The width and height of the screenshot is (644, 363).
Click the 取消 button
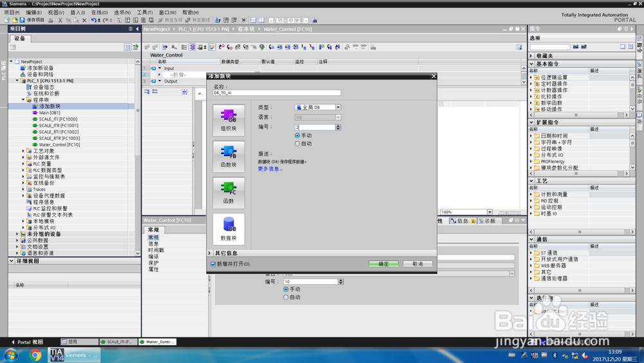coord(418,264)
